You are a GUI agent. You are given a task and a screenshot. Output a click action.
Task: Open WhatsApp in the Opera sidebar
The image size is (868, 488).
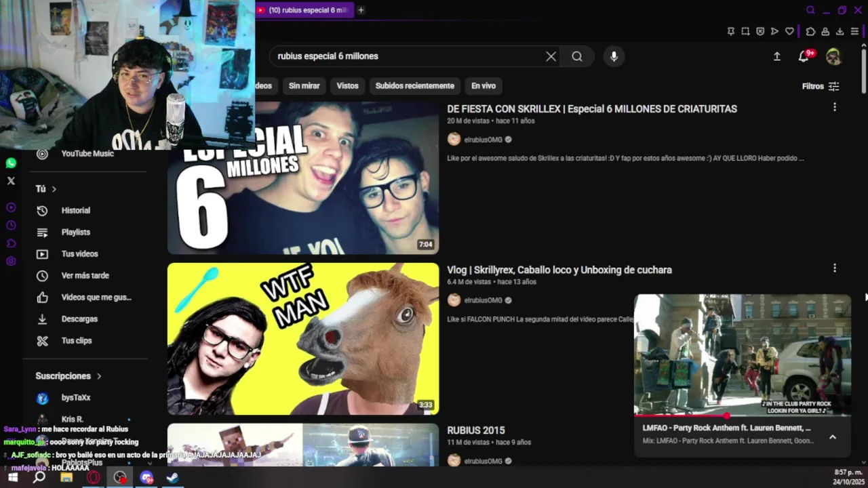coord(11,163)
